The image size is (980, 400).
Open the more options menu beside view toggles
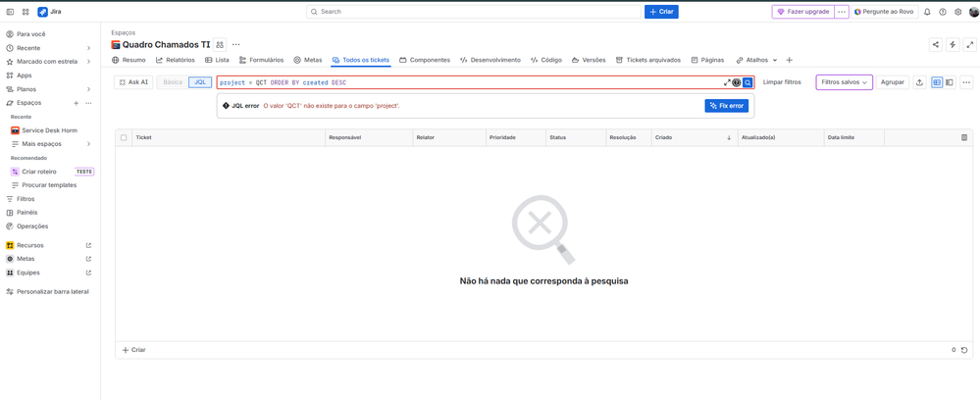(x=967, y=82)
